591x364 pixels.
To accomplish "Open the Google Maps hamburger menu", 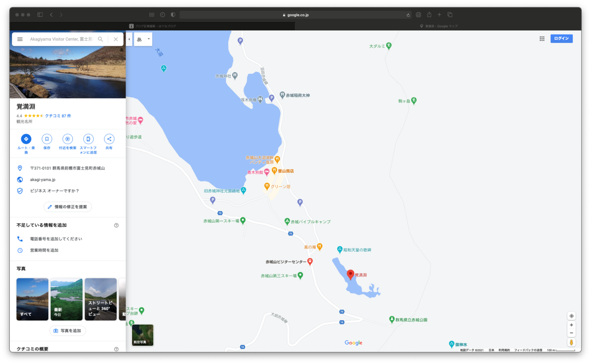I will pos(20,39).
